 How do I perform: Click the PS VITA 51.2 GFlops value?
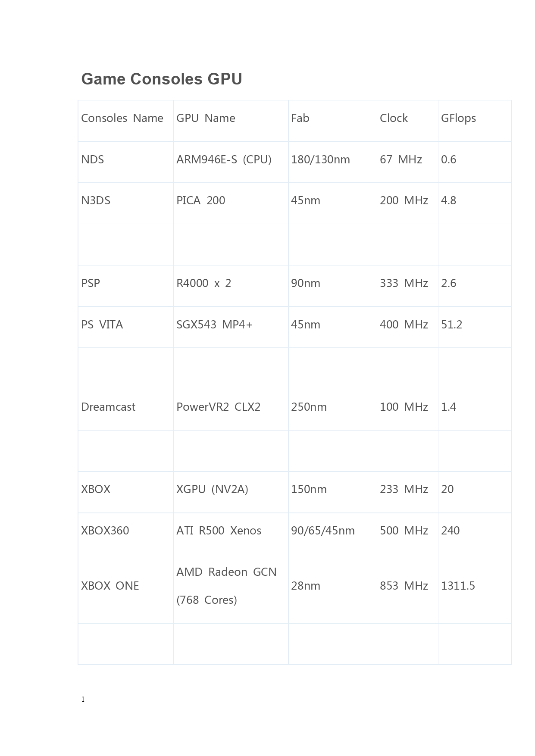point(451,325)
